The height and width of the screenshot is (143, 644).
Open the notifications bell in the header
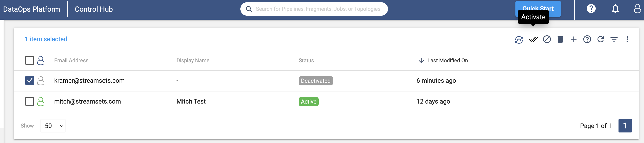click(x=615, y=9)
